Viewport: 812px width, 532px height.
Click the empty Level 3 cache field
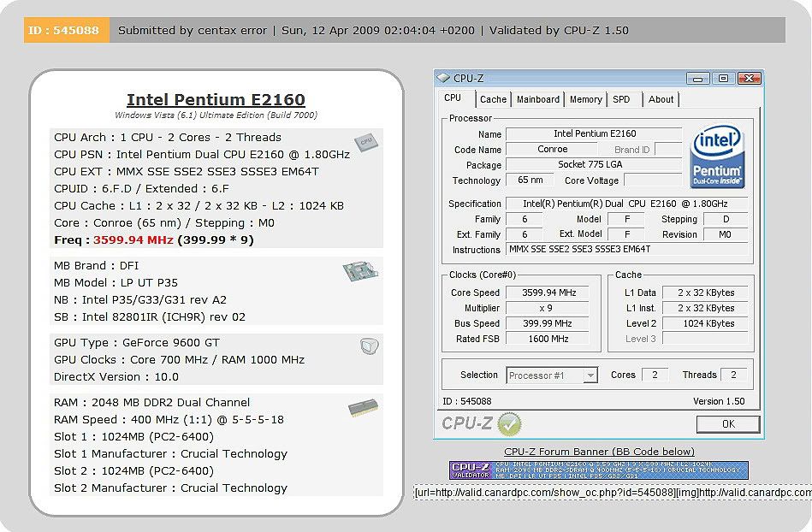pos(705,339)
